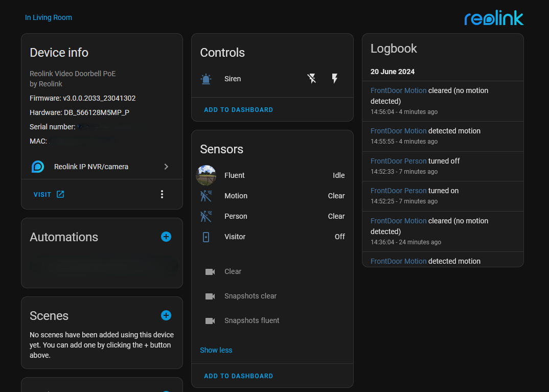The image size is (549, 392).
Task: Click the trigger siren lightning icon
Action: coord(334,79)
